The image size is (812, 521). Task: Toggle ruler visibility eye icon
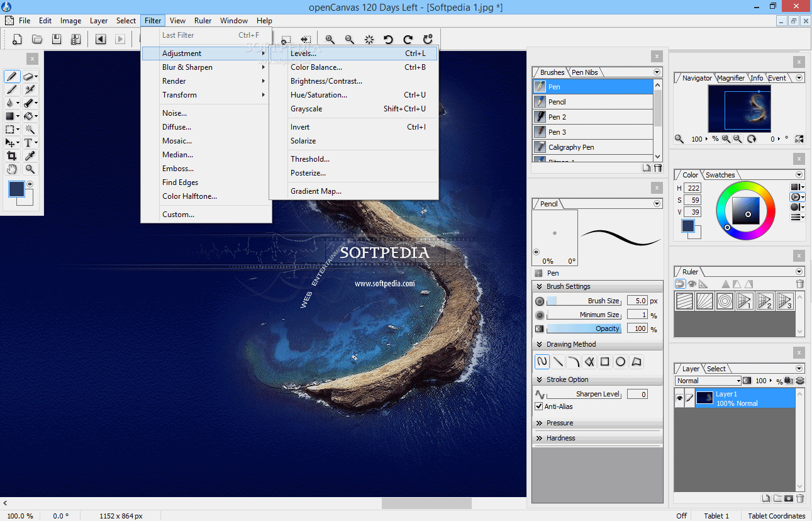tap(692, 284)
